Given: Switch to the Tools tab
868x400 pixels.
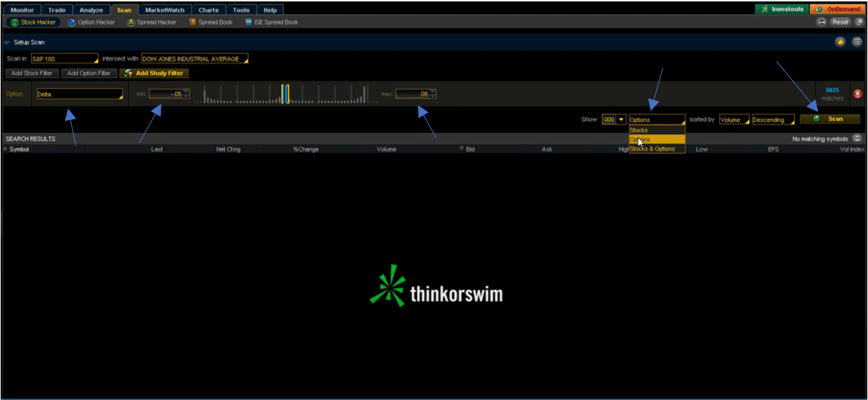Looking at the screenshot, I should (241, 10).
